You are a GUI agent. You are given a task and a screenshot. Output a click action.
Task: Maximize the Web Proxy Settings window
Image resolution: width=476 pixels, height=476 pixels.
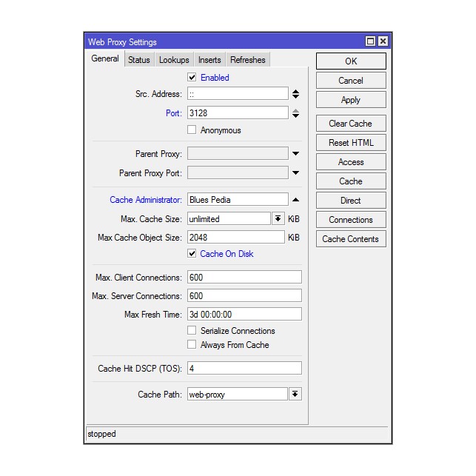(x=371, y=42)
